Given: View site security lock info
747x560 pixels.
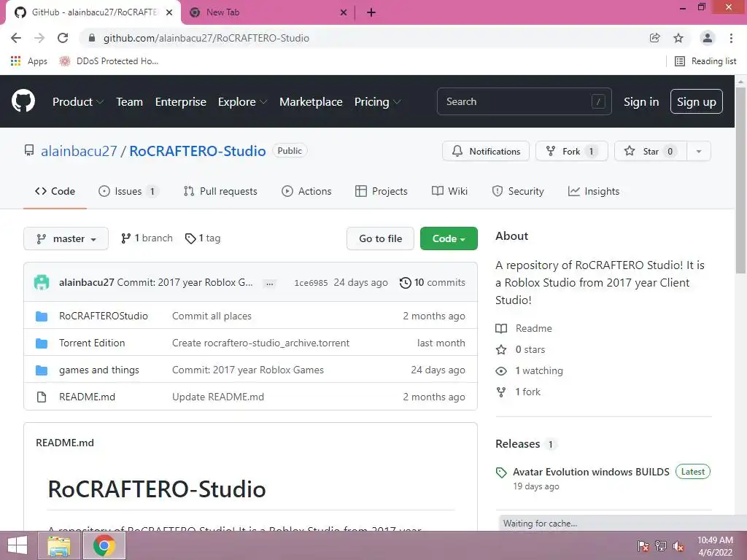Looking at the screenshot, I should [92, 38].
